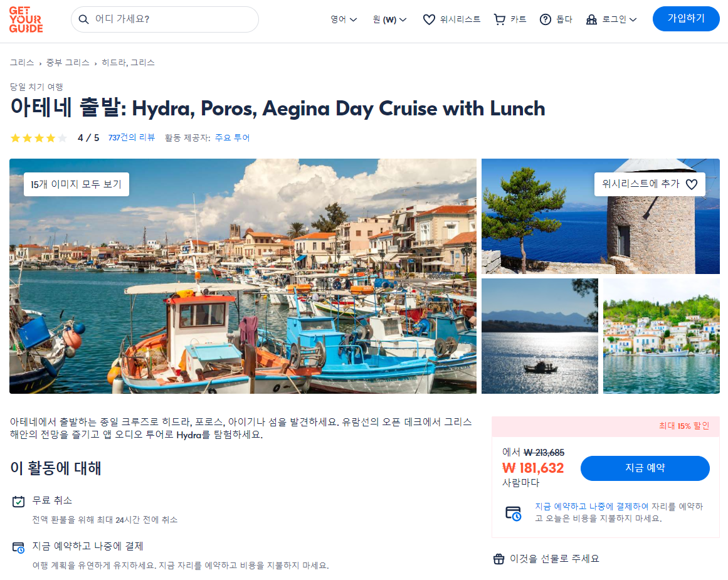
Task: Click the gift icon by 이것을 선물로 주세요
Action: point(499,559)
